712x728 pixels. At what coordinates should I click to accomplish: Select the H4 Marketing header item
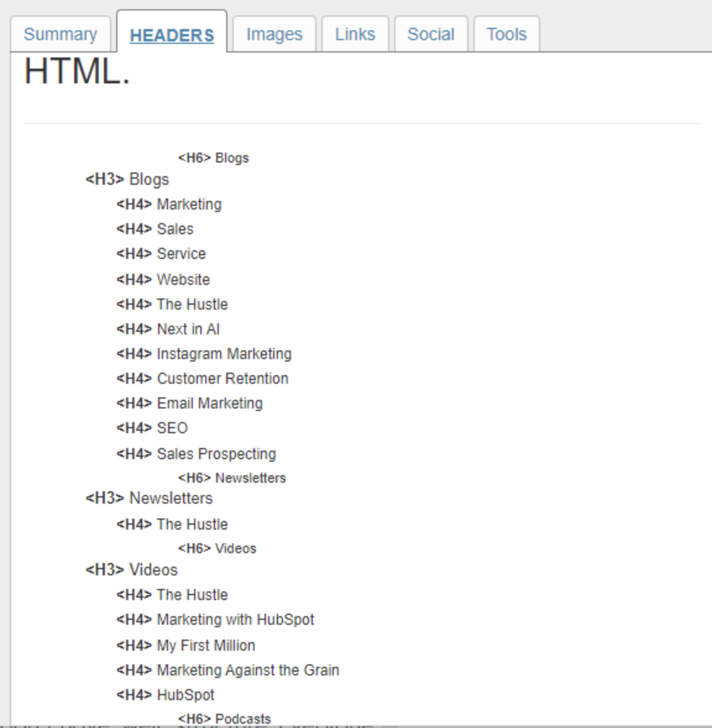click(x=168, y=204)
